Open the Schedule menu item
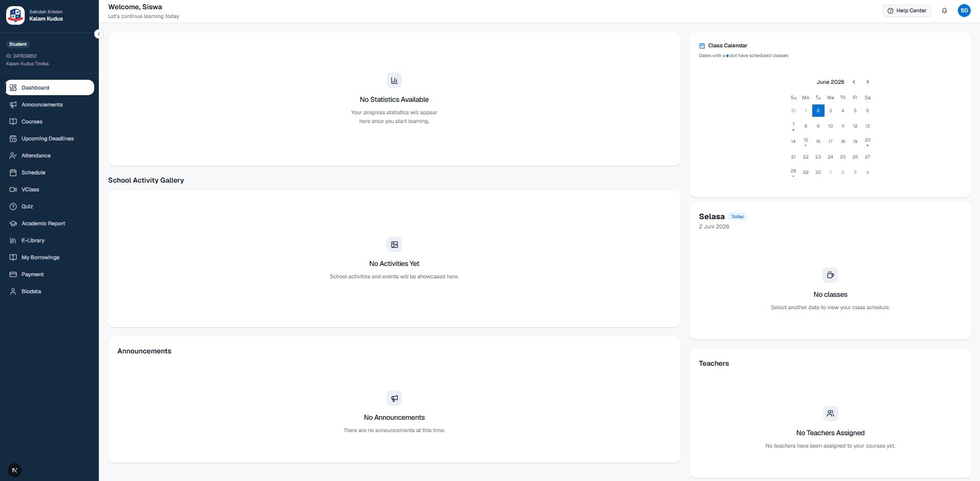Viewport: 980px width, 481px height. (x=50, y=172)
